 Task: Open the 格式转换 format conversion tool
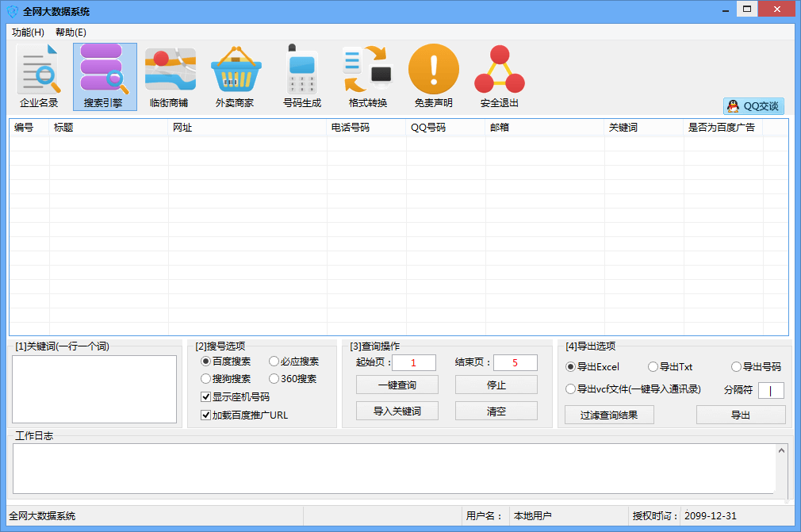pos(368,77)
